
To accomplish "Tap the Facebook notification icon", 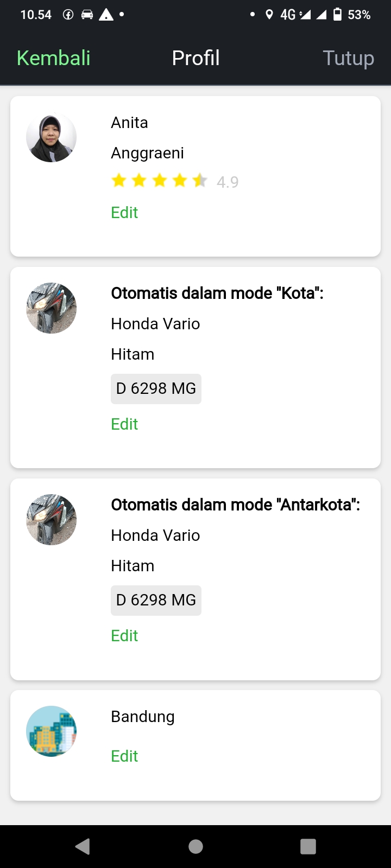I will tap(68, 15).
